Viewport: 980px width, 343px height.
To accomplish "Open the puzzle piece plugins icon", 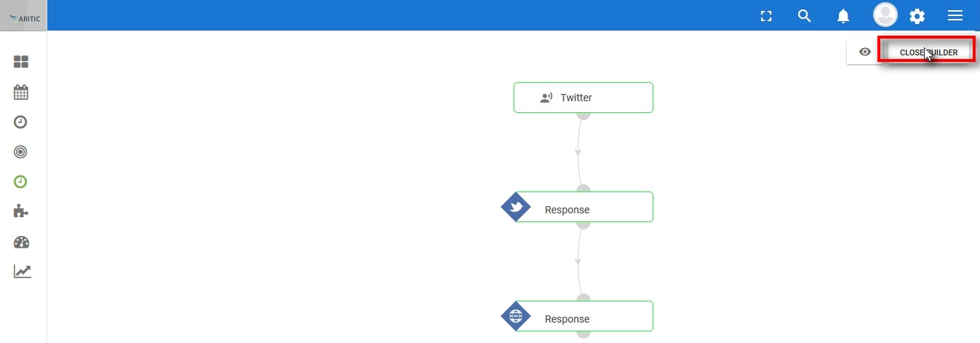I will (x=21, y=211).
